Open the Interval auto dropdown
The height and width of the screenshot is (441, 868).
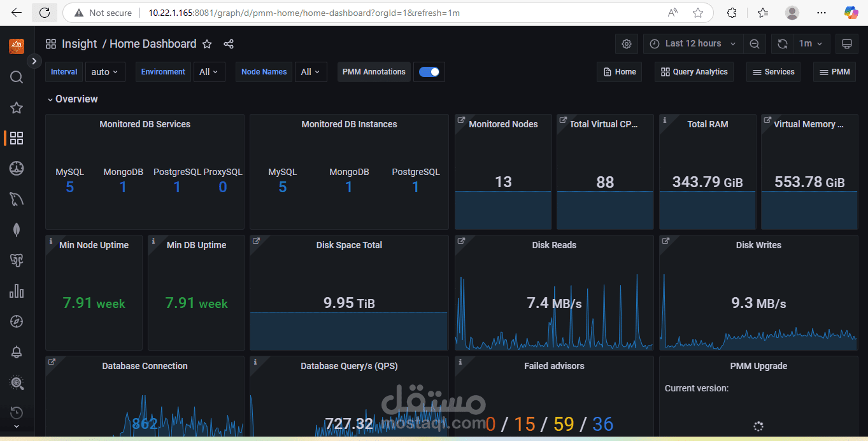(x=105, y=72)
